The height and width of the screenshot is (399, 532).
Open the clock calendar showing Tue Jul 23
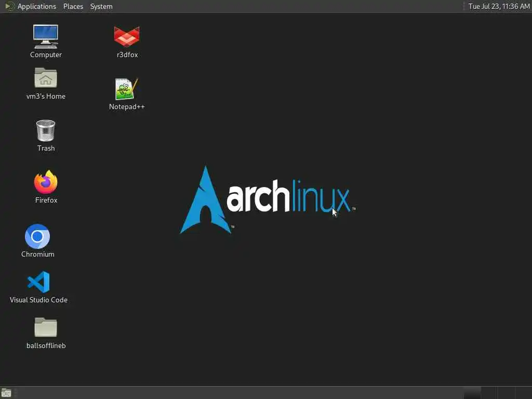499,6
